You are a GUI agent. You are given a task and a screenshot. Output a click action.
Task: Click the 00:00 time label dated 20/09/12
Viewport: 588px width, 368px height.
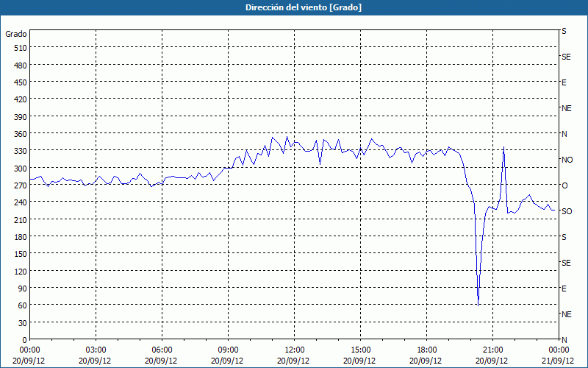pyautogui.click(x=29, y=350)
